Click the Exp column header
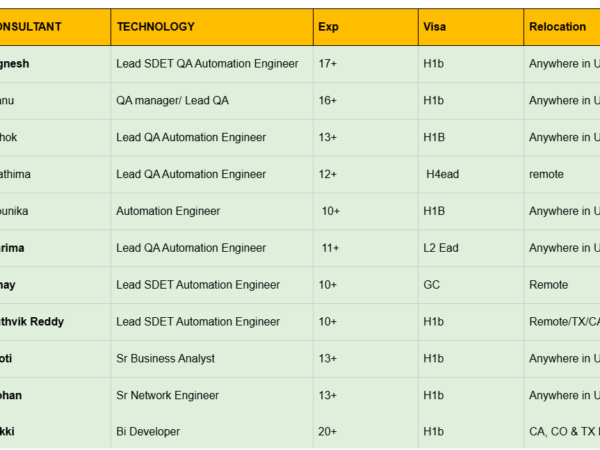 pos(328,27)
